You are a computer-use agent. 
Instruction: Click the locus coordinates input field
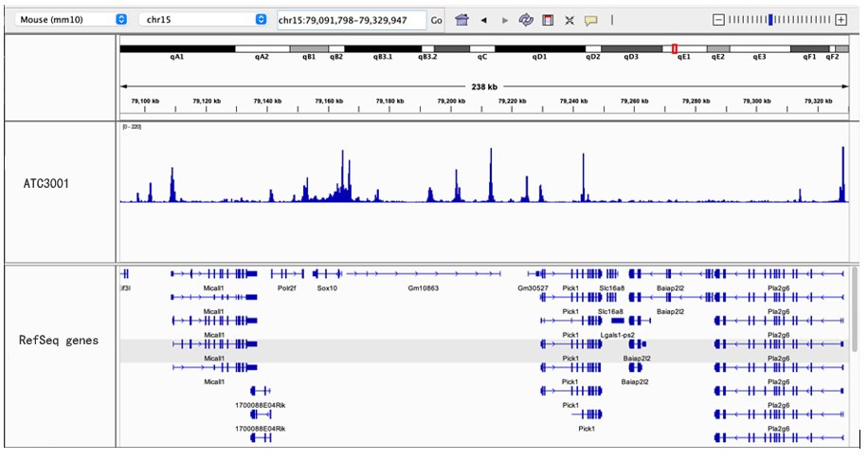tap(351, 20)
